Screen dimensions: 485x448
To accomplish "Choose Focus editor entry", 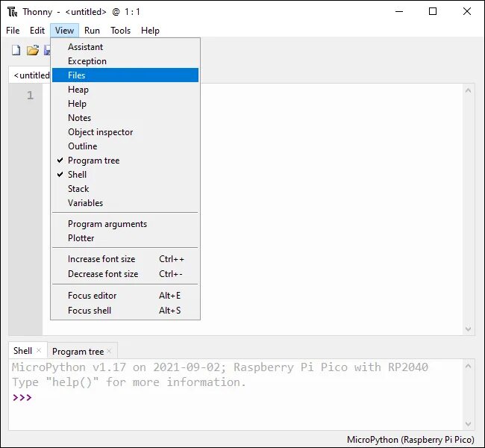I will click(x=125, y=296).
